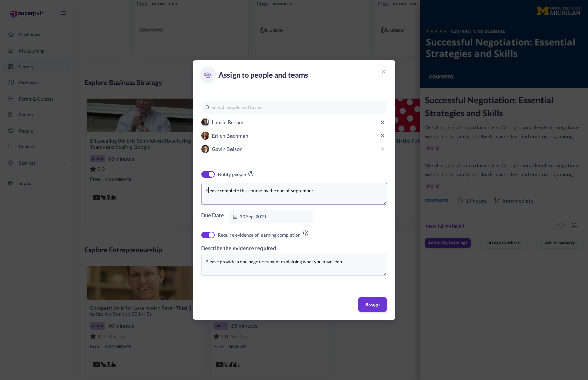Click Search people and teams field

coord(294,107)
